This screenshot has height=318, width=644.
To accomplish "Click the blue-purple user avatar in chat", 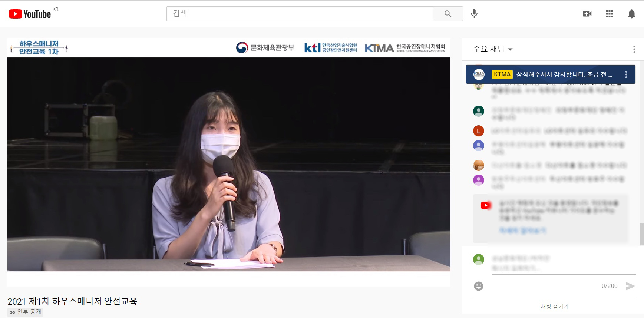I will point(479,145).
